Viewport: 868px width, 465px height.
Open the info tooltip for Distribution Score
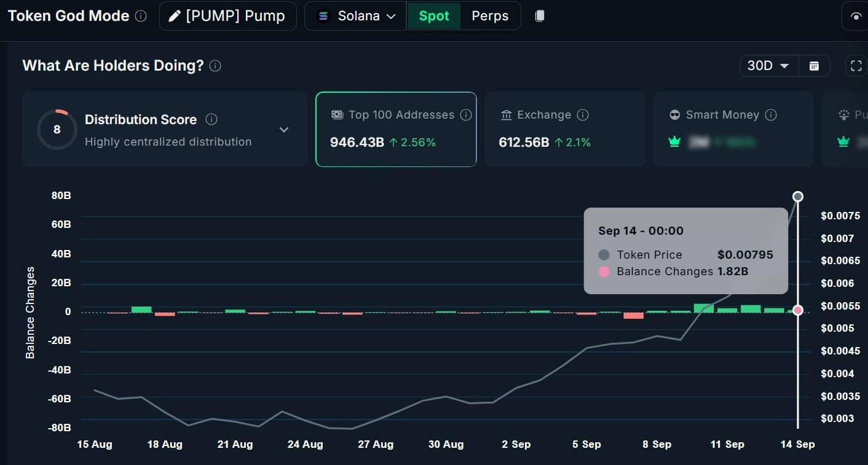pos(211,119)
